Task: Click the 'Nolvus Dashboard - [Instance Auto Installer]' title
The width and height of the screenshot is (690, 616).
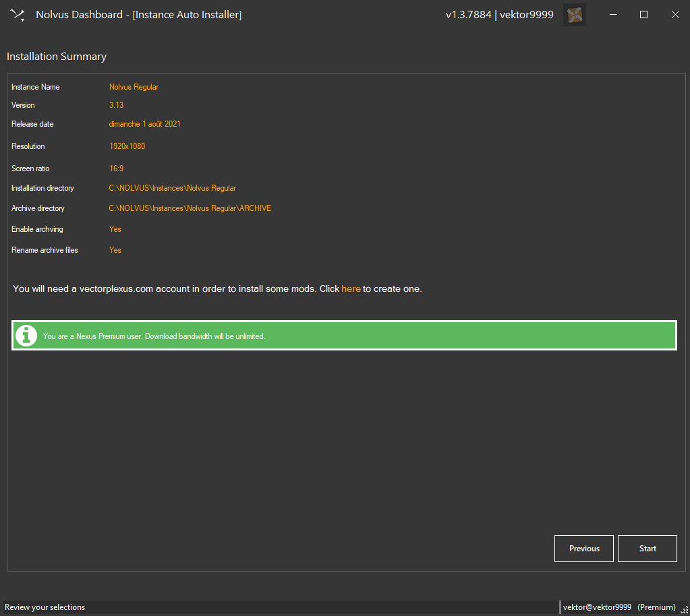Action: coord(139,15)
